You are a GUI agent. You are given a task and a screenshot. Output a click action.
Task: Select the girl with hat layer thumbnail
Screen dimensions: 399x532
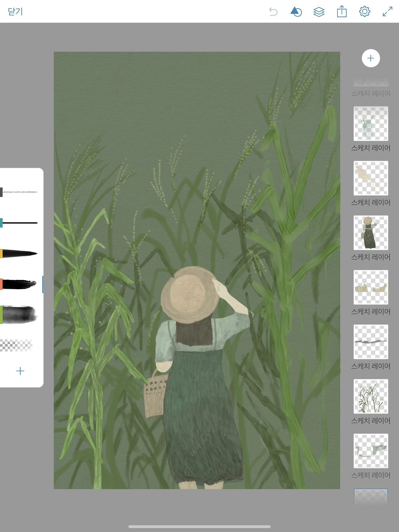tap(371, 233)
